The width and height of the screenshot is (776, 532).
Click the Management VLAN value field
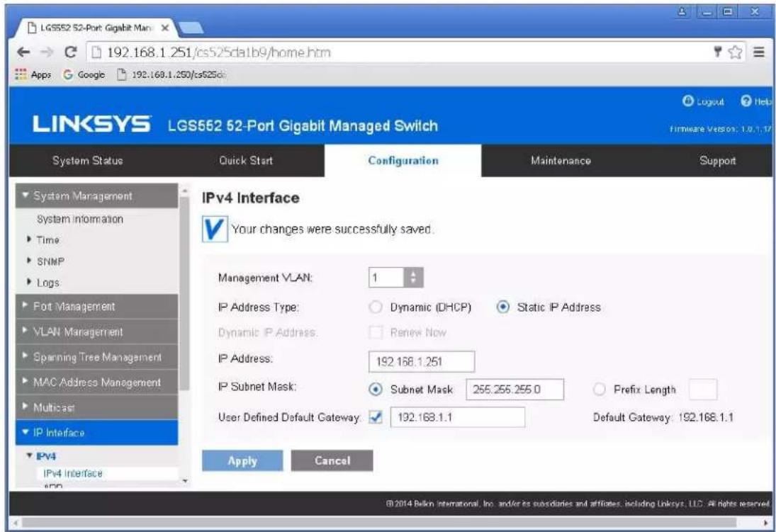pyautogui.click(x=386, y=278)
